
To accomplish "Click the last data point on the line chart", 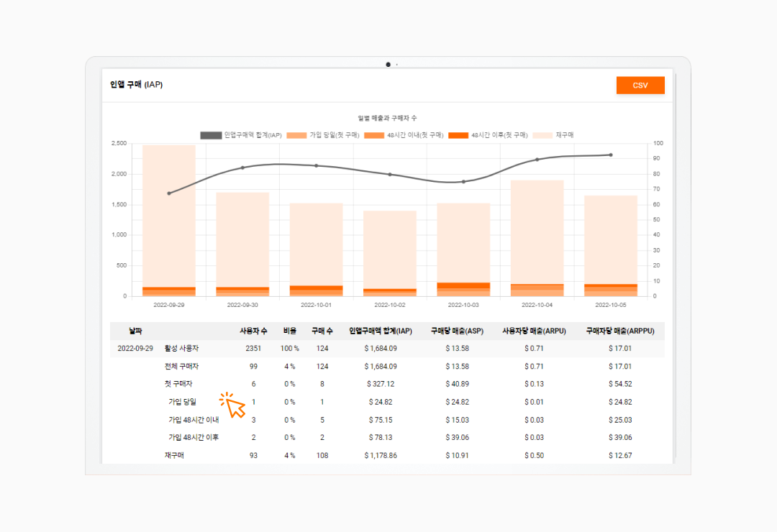I will pos(611,154).
